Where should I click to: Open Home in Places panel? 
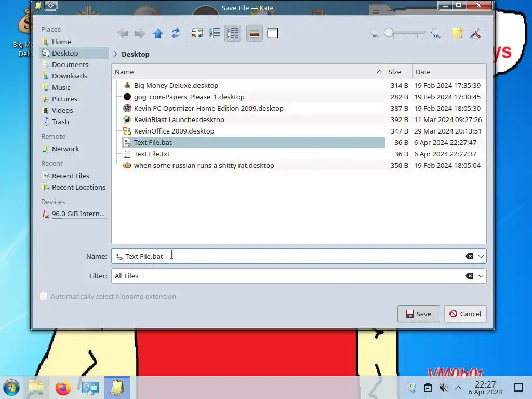point(74,42)
